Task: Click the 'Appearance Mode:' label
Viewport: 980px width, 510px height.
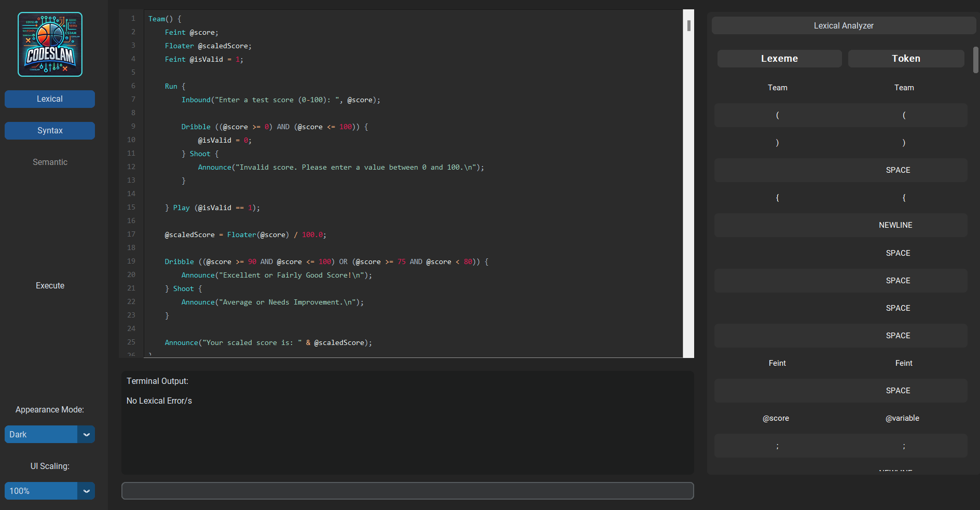Action: (x=50, y=410)
